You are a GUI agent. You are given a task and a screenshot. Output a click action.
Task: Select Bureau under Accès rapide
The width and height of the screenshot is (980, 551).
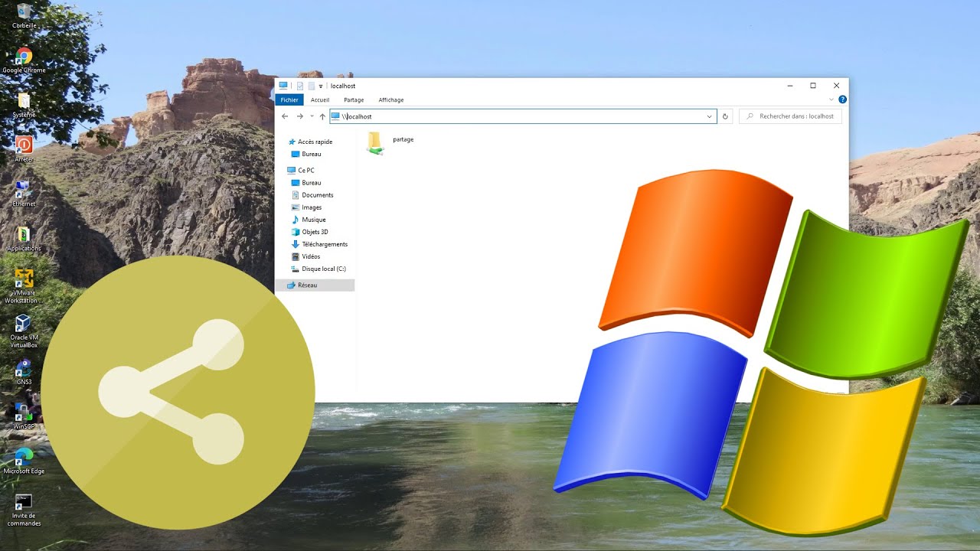coord(306,154)
